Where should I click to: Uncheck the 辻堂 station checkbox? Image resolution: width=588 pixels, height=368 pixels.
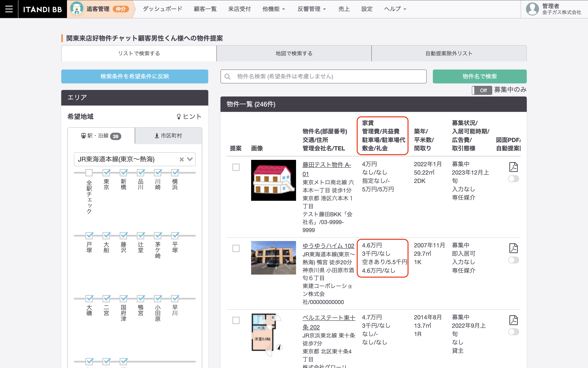pyautogui.click(x=141, y=236)
